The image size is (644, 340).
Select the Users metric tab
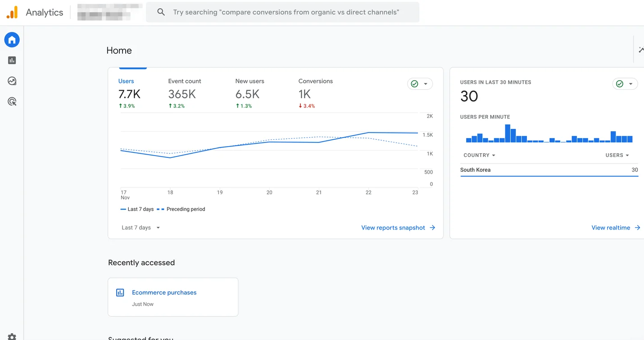tap(129, 93)
